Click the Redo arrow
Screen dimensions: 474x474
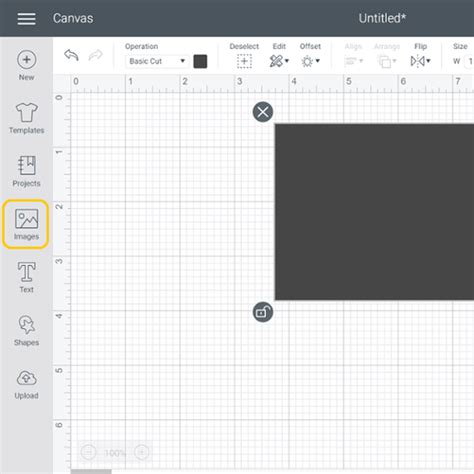coord(96,55)
